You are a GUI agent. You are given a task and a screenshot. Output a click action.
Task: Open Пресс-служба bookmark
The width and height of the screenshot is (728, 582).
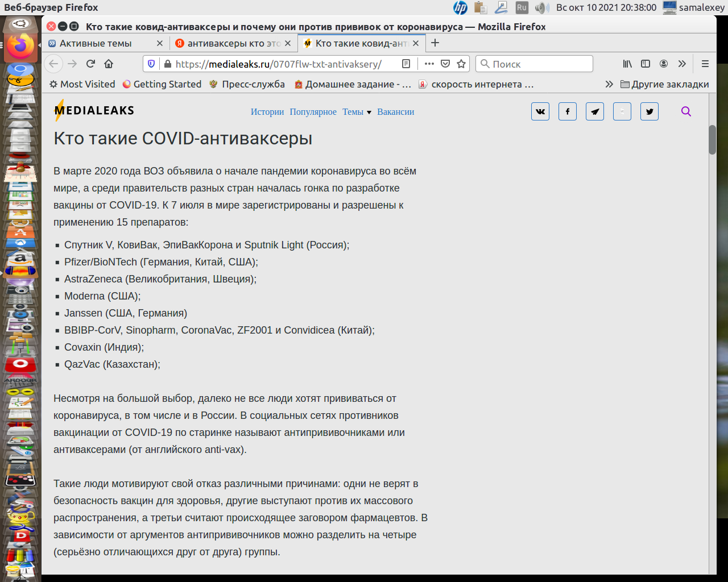click(247, 84)
